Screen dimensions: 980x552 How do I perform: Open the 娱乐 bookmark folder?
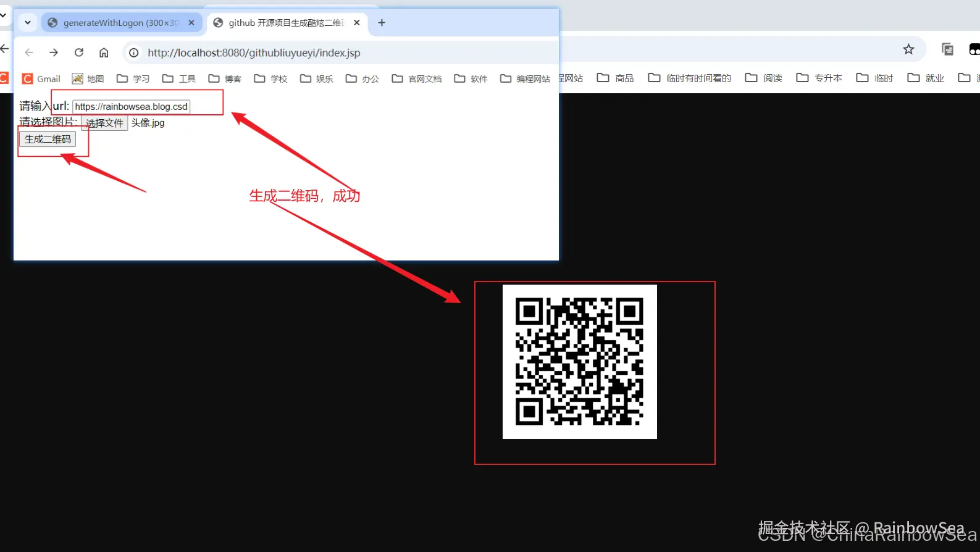[316, 78]
